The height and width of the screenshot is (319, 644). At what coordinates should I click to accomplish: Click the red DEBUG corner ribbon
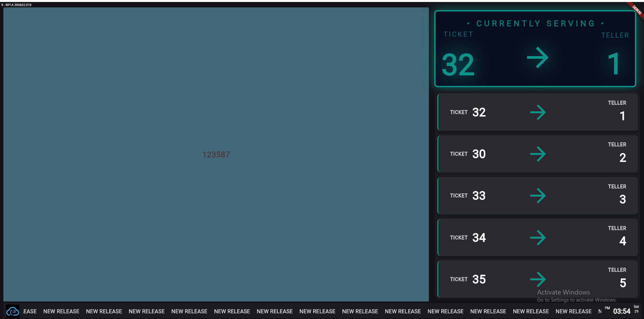(636, 9)
